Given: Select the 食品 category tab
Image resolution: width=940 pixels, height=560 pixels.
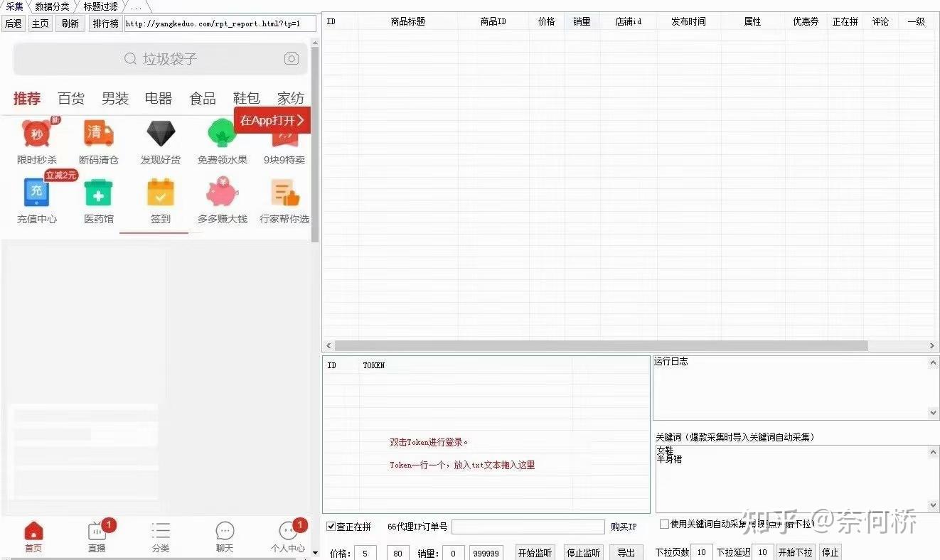Looking at the screenshot, I should (x=203, y=99).
